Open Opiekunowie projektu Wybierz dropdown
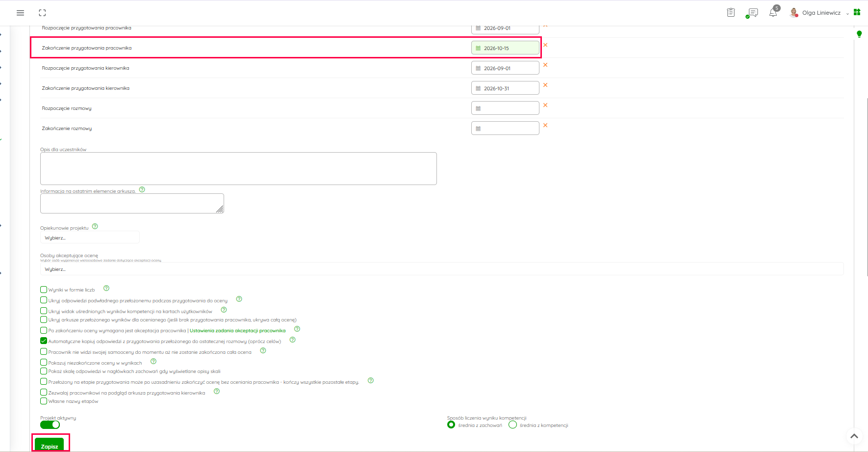 tap(90, 238)
